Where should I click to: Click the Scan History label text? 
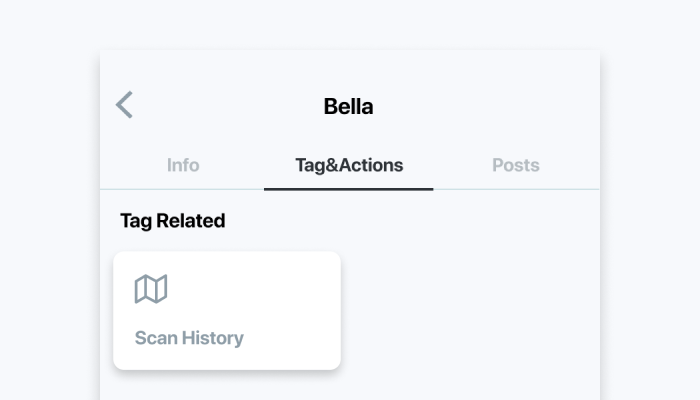pyautogui.click(x=189, y=338)
